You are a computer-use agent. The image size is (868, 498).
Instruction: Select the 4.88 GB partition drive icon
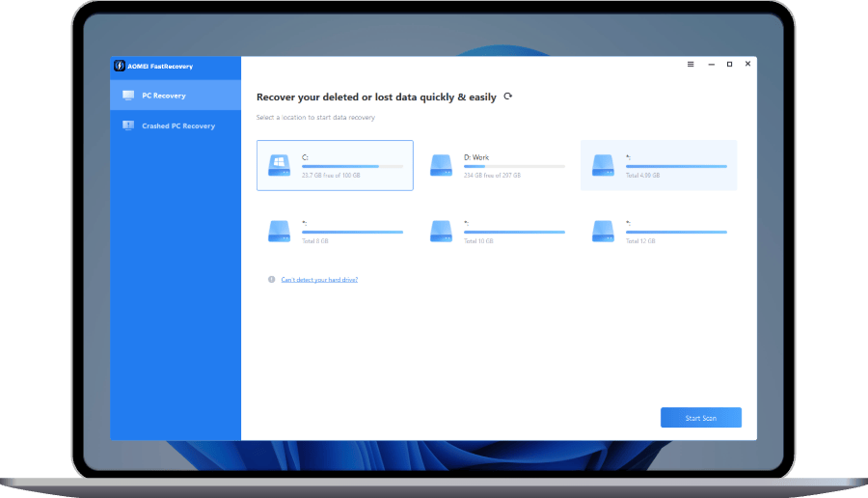point(604,165)
